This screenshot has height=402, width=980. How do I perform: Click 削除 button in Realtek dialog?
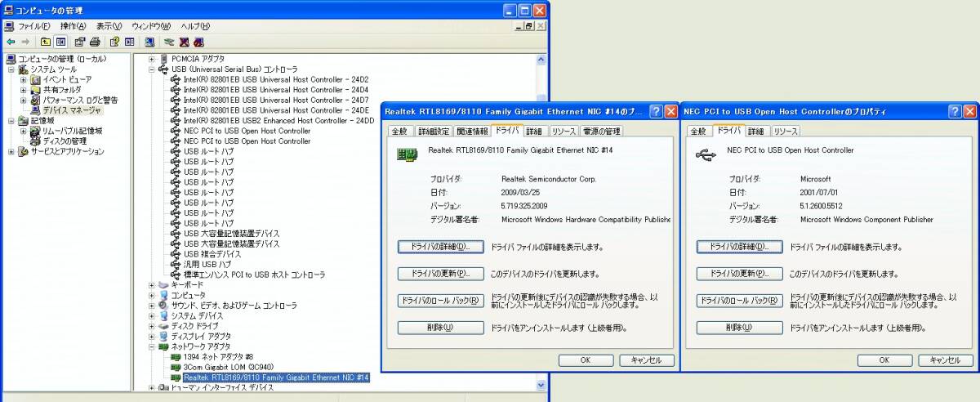440,328
